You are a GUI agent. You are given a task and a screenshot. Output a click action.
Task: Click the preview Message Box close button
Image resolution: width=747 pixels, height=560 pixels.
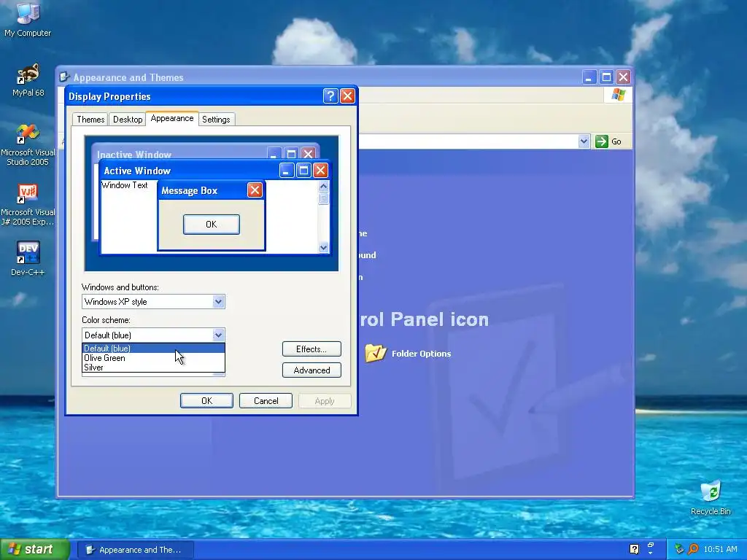click(x=255, y=190)
